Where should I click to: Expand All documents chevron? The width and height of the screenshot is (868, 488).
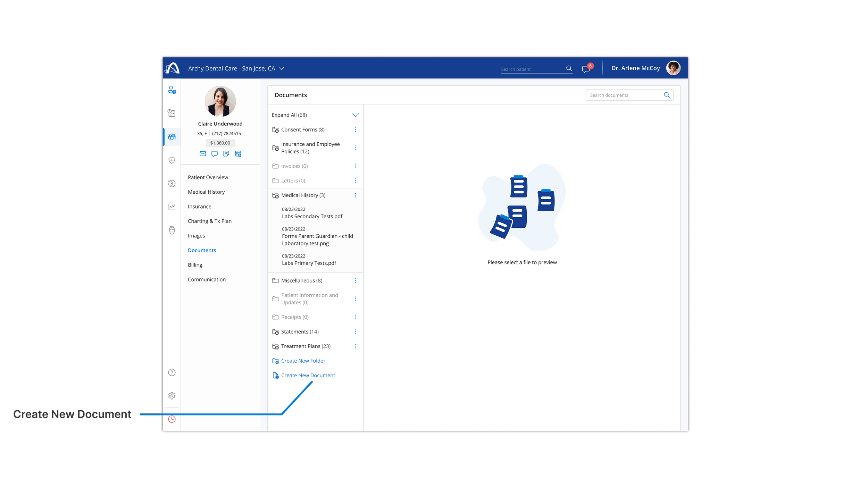coord(356,115)
